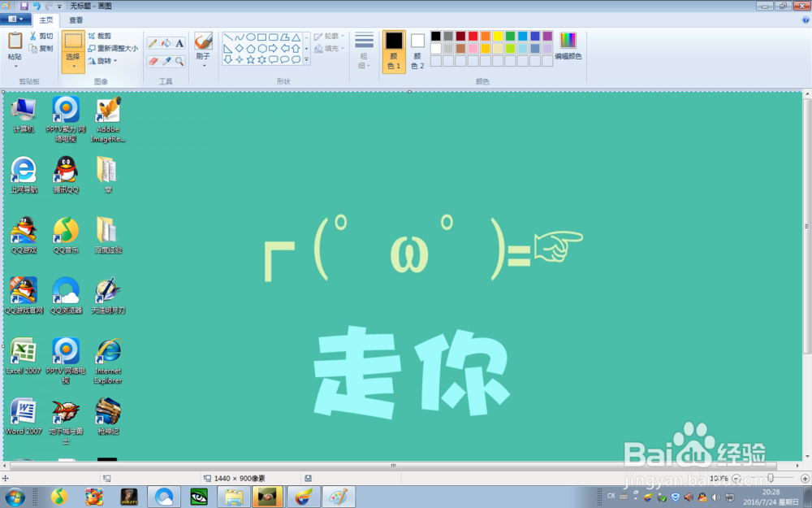Click the Save icon in quick access toolbar
Image resolution: width=812 pixels, height=508 pixels.
24,7
